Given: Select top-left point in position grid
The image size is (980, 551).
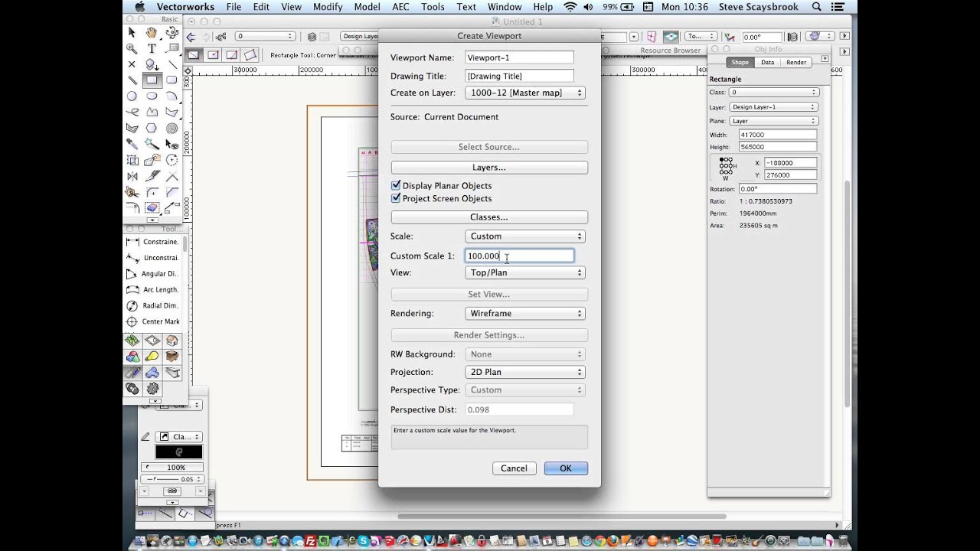Looking at the screenshot, I should click(x=721, y=159).
